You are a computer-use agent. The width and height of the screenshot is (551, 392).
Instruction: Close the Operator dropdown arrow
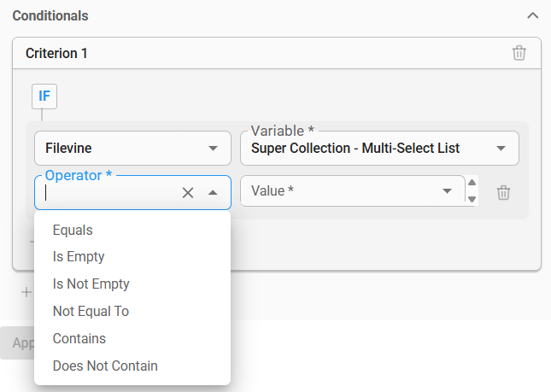[x=213, y=192]
